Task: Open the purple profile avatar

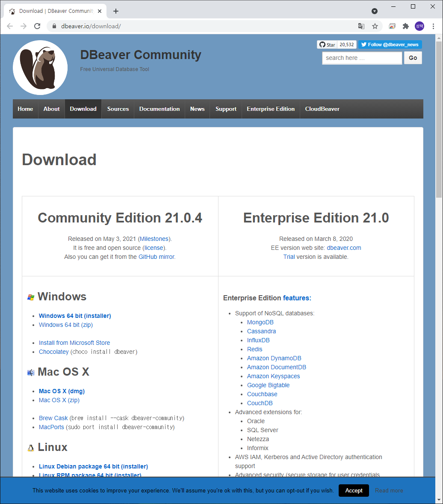Action: [x=419, y=26]
